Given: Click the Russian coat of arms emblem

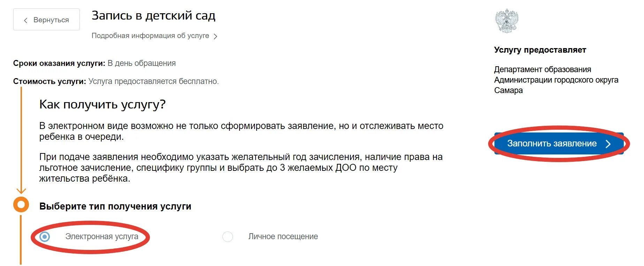Looking at the screenshot, I should click(x=507, y=21).
